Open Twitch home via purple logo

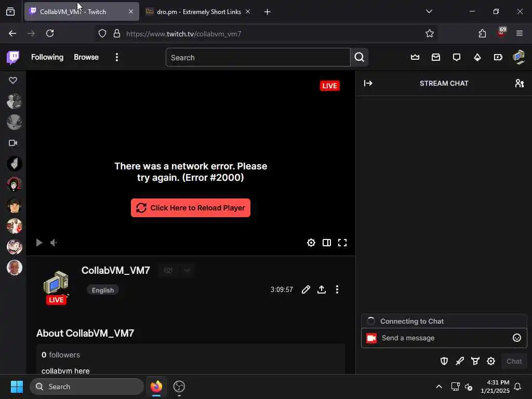(13, 57)
